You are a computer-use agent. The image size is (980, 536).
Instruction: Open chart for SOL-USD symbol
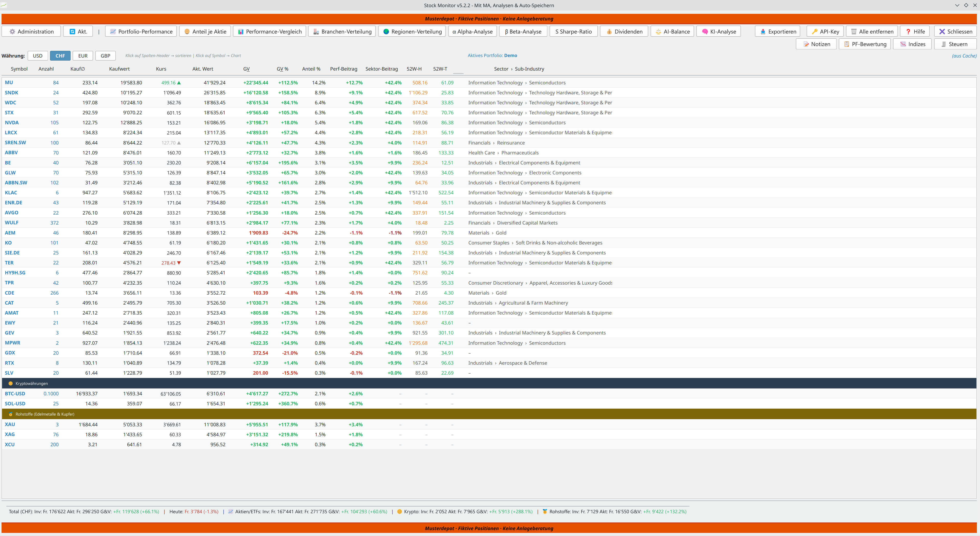point(15,404)
